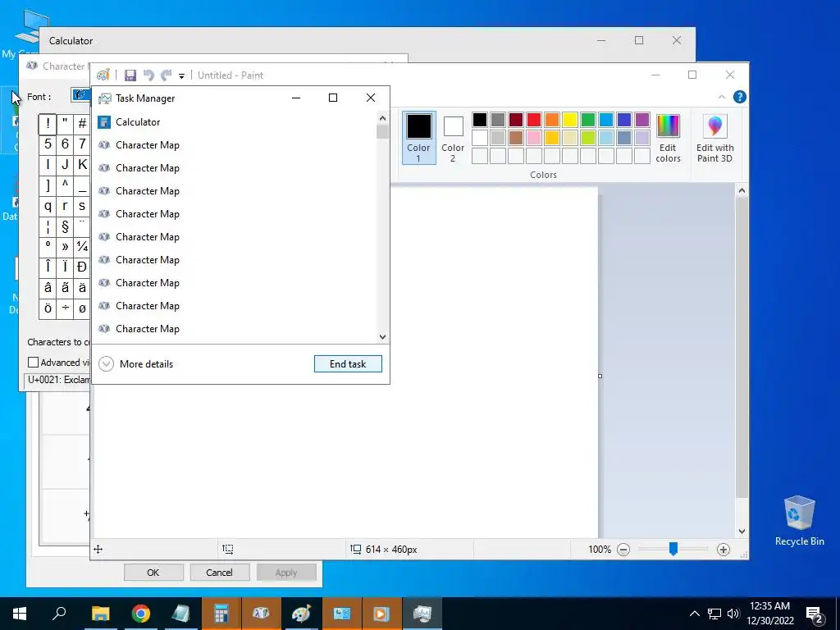Image resolution: width=840 pixels, height=630 pixels.
Task: Click the End task button
Action: (348, 363)
